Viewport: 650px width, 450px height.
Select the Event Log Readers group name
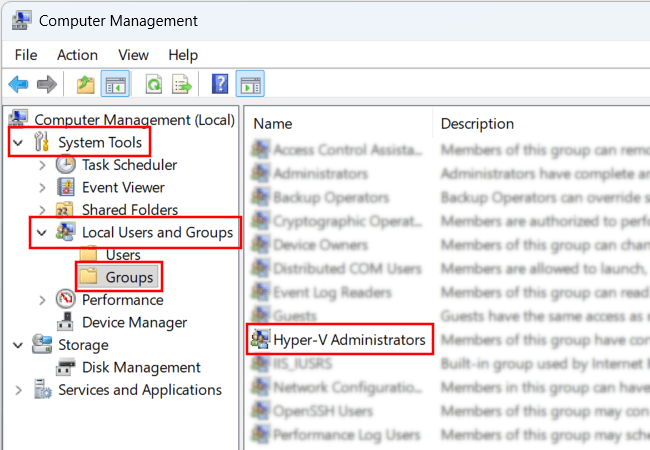(x=332, y=292)
